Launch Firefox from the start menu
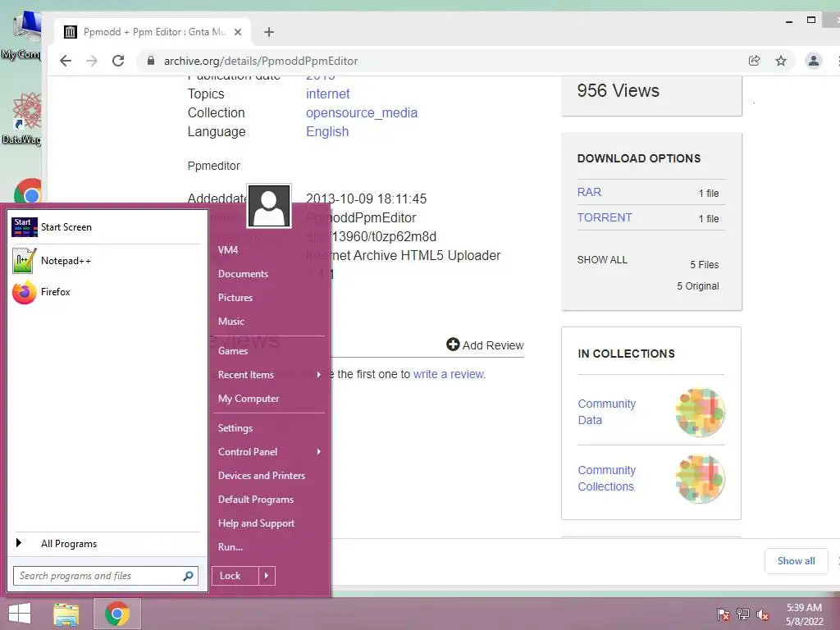 point(107,292)
